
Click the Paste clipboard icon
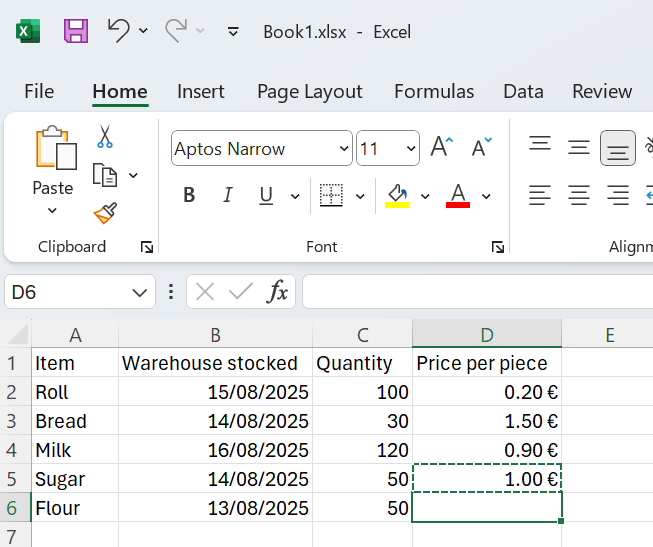(56, 148)
